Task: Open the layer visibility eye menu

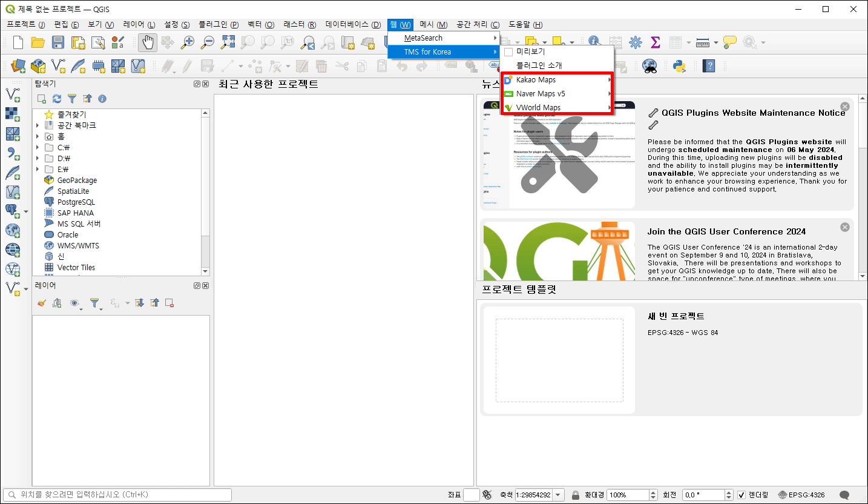Action: pyautogui.click(x=76, y=303)
